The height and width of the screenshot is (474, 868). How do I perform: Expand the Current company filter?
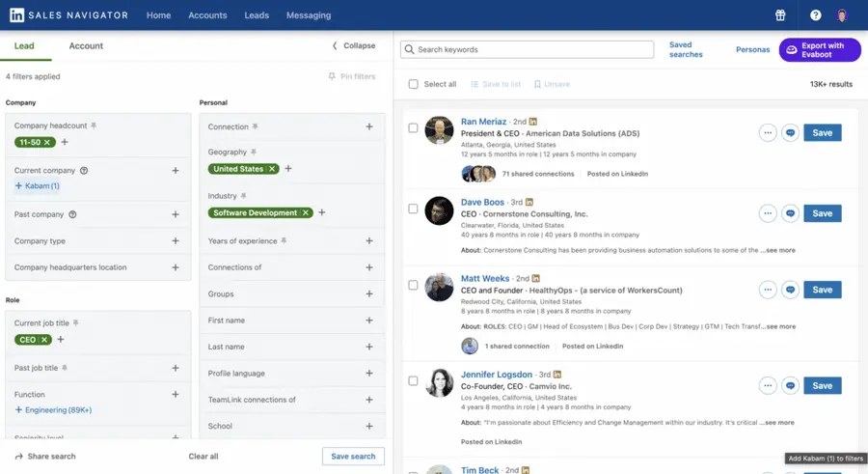click(176, 171)
